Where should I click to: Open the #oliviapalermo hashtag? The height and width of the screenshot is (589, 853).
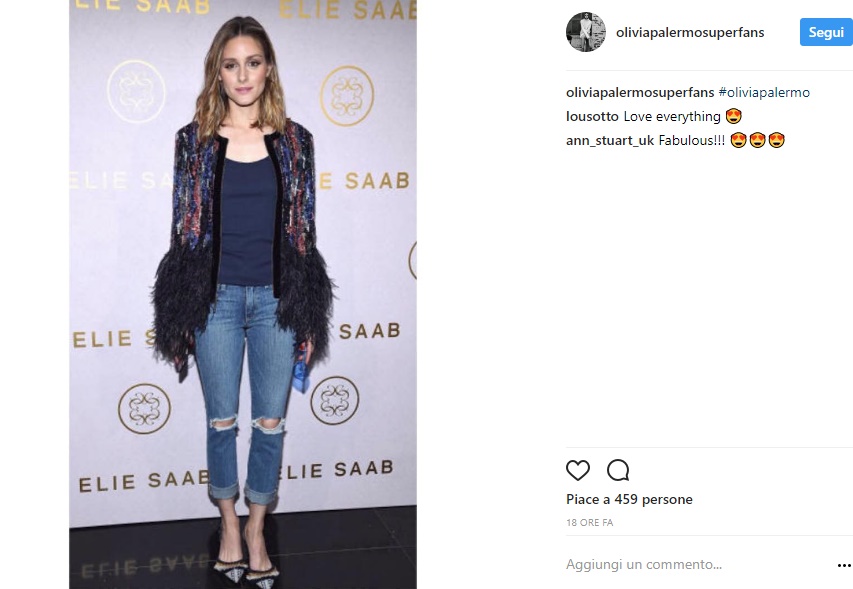(x=764, y=92)
